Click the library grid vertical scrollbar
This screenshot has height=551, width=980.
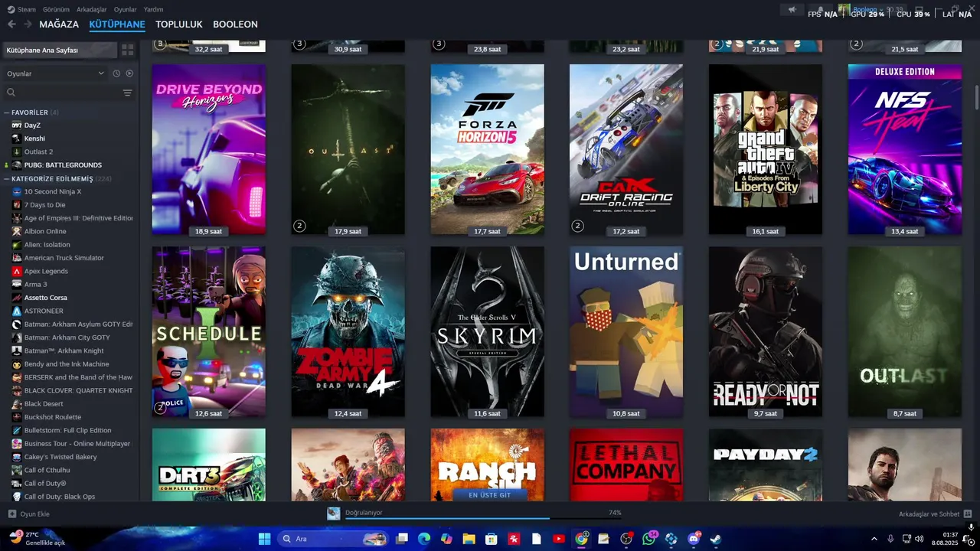click(x=975, y=98)
